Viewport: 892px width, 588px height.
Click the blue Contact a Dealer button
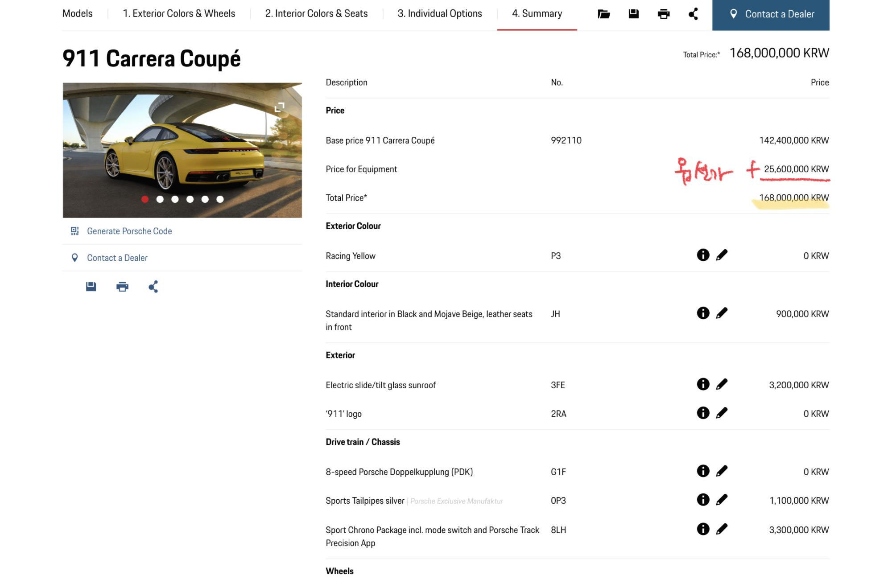(770, 15)
